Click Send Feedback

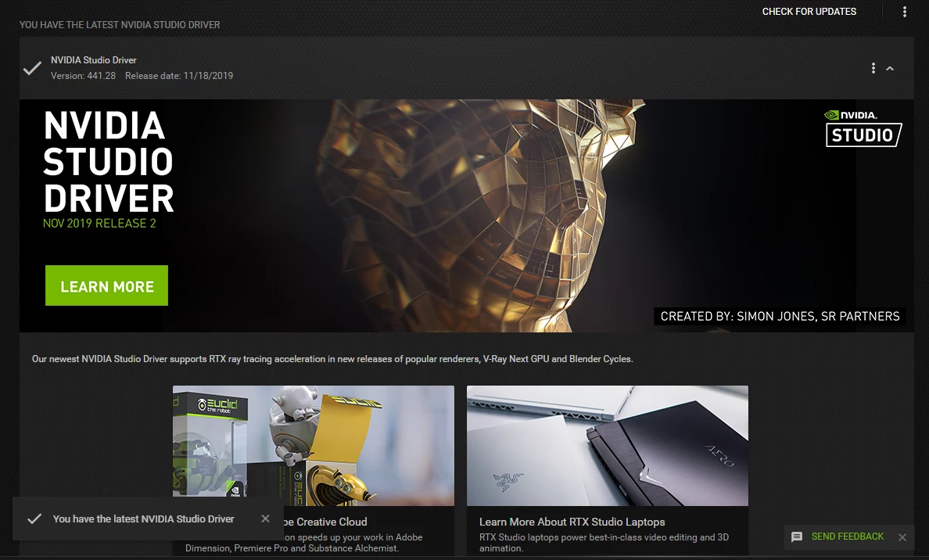point(847,537)
